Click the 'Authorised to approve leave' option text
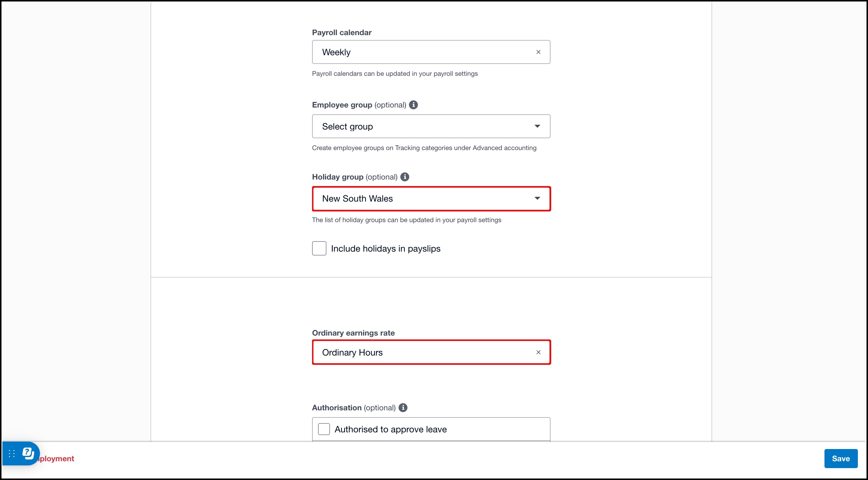Screen dimensions: 868x480 (x=390, y=429)
